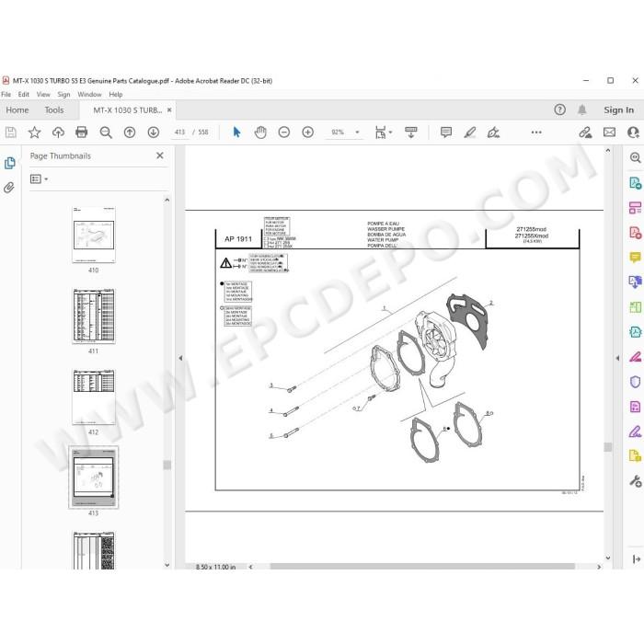This screenshot has height=644, width=644.
Task: Open the Sign document pen icon
Action: [493, 132]
